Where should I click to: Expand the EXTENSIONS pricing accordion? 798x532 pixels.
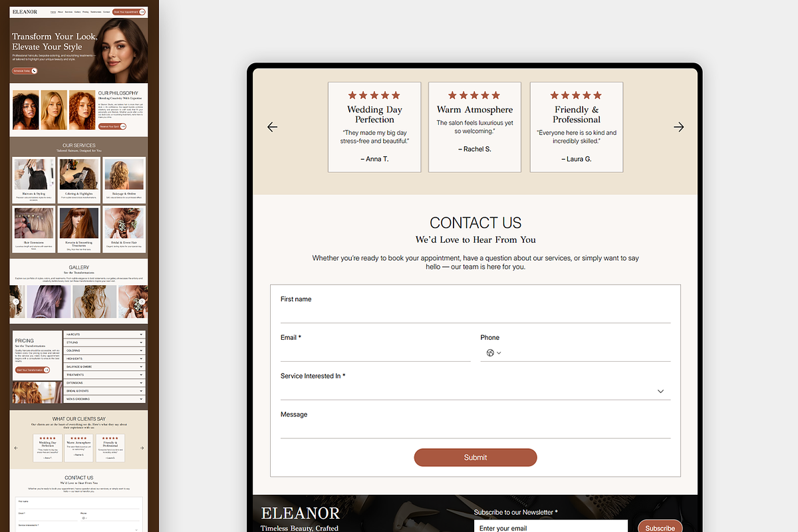point(104,383)
